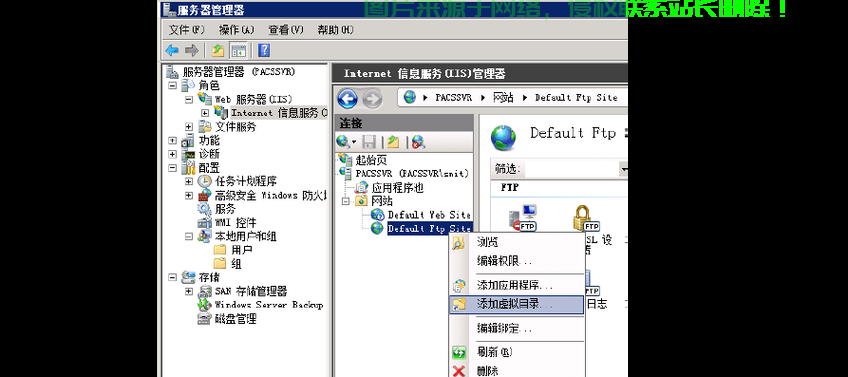Choose 编辑权限... in the context menu
The width and height of the screenshot is (848, 377).
pos(518,261)
